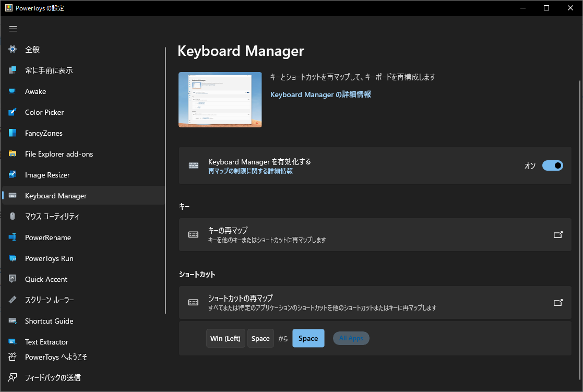Expand the hamburger navigation menu
The image size is (583, 392).
(x=13, y=29)
